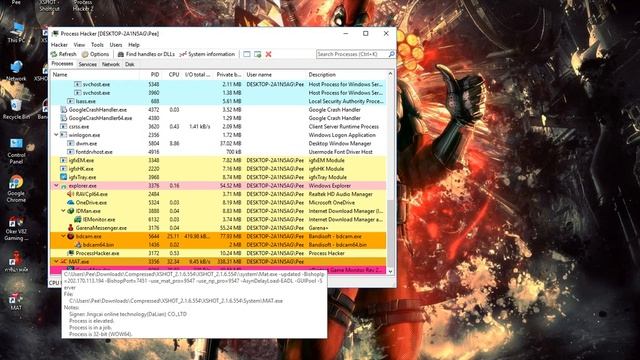The height and width of the screenshot is (360, 640).
Task: Select the igfxHK.exe process
Action: (x=218, y=169)
